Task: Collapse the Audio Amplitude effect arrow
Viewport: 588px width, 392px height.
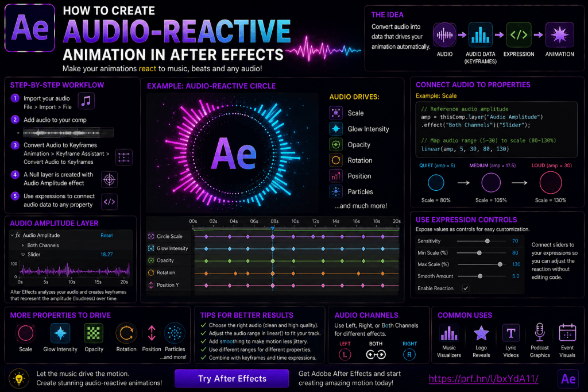Action: [x=12, y=236]
